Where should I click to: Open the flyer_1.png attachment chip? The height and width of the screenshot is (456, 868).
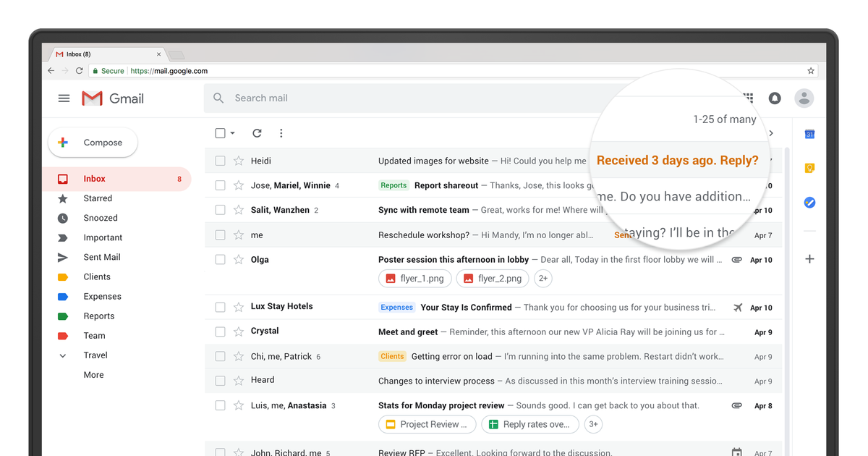415,279
